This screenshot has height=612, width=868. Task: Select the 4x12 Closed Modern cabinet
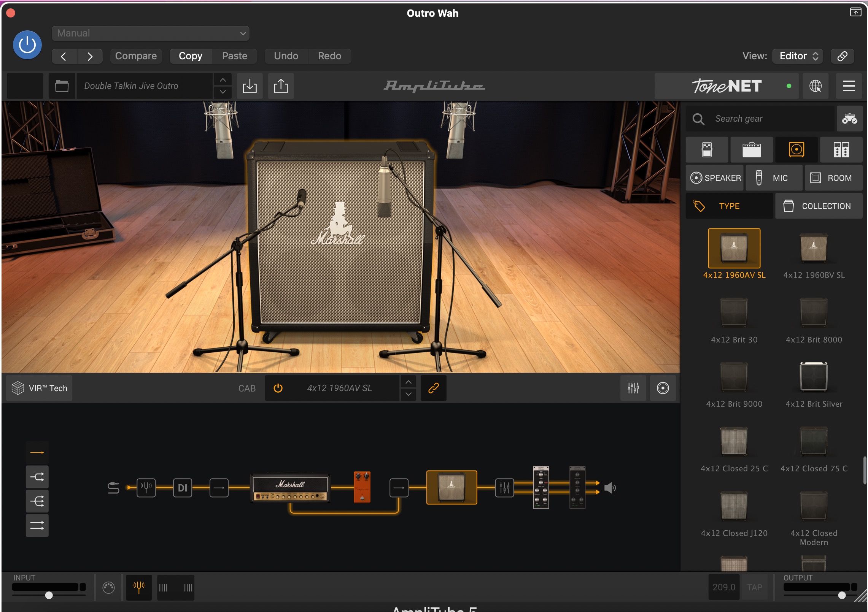(x=814, y=518)
